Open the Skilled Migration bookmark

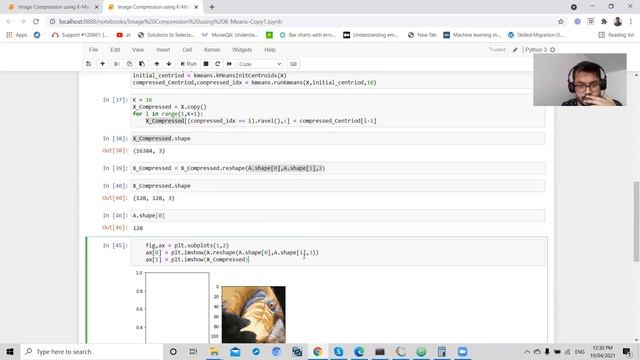click(536, 35)
